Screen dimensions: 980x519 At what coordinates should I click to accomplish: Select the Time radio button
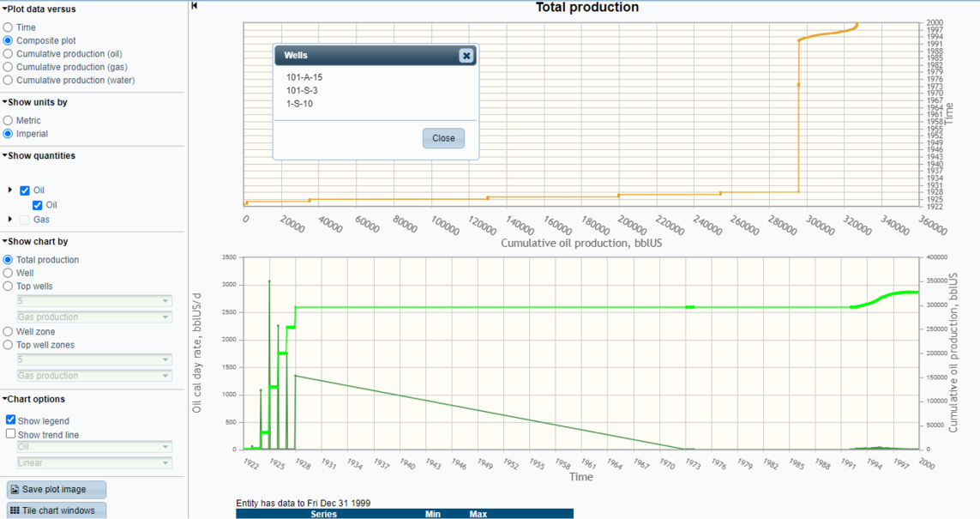[x=8, y=27]
